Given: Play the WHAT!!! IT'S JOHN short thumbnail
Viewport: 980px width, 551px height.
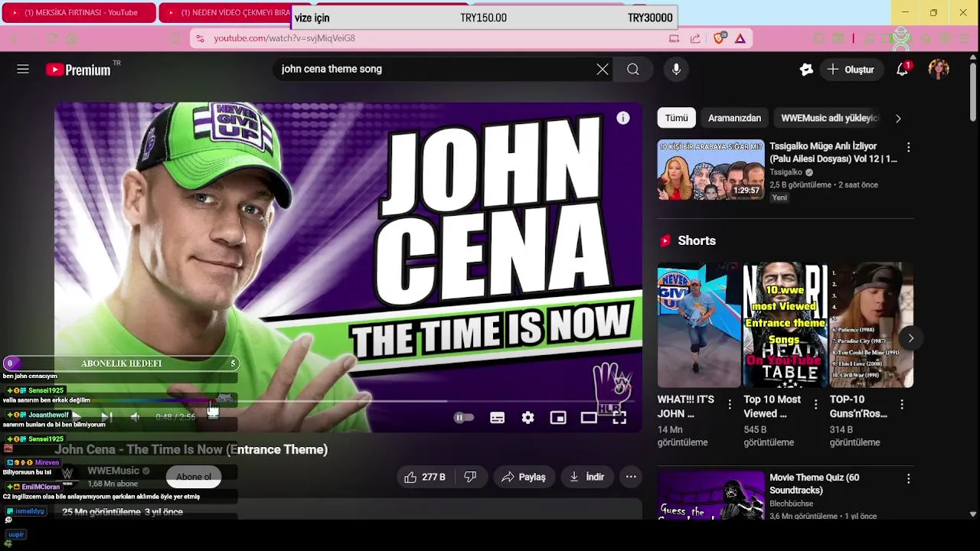Looking at the screenshot, I should [x=699, y=325].
